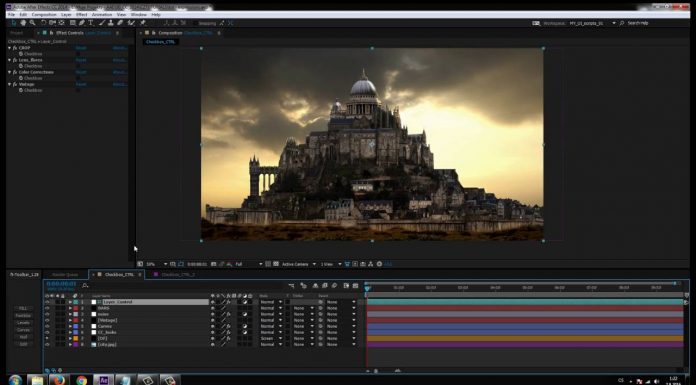Select the Selection arrow tool

pos(13,23)
